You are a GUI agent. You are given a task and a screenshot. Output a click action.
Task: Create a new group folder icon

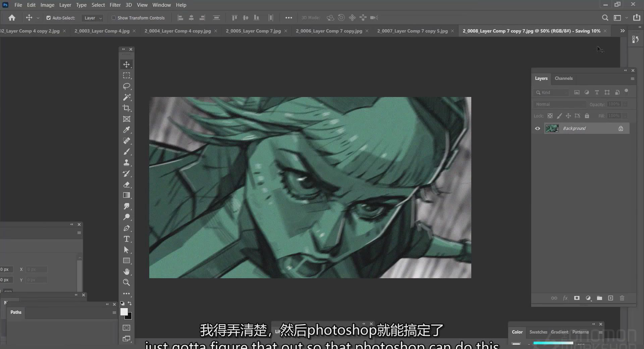click(599, 298)
